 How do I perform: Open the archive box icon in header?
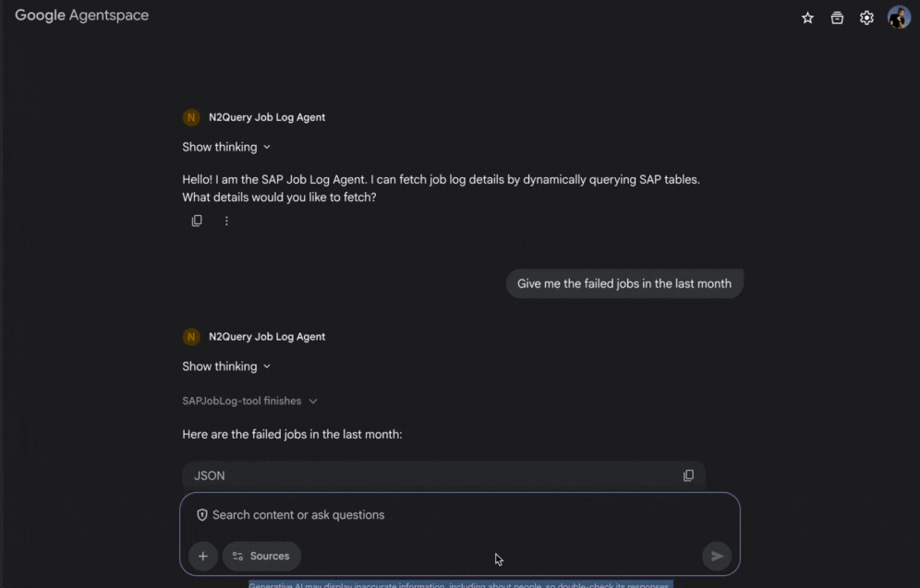click(x=837, y=18)
